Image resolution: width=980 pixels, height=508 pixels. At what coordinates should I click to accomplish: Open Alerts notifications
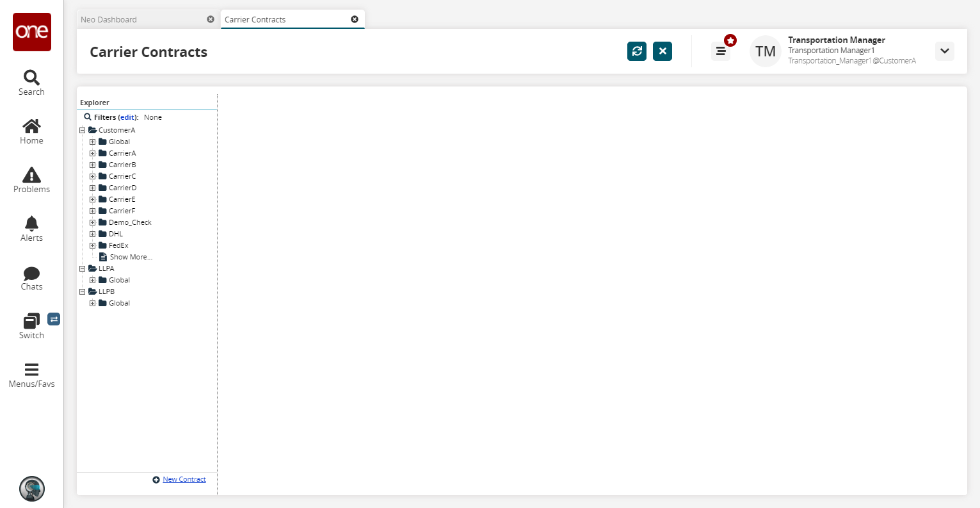[31, 229]
